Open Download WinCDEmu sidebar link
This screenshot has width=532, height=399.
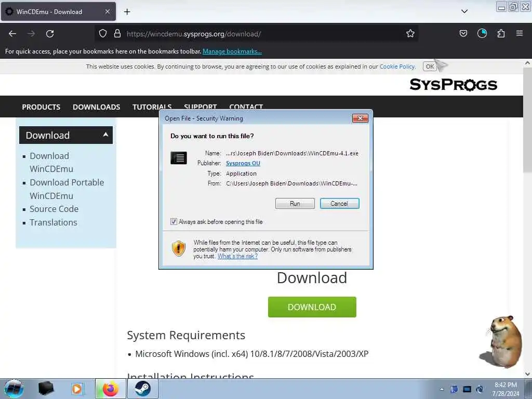point(51,163)
